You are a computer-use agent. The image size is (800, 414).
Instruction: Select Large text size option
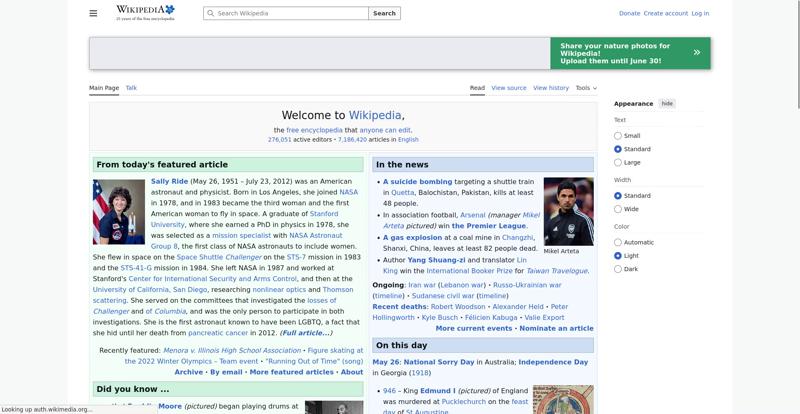[x=618, y=162]
